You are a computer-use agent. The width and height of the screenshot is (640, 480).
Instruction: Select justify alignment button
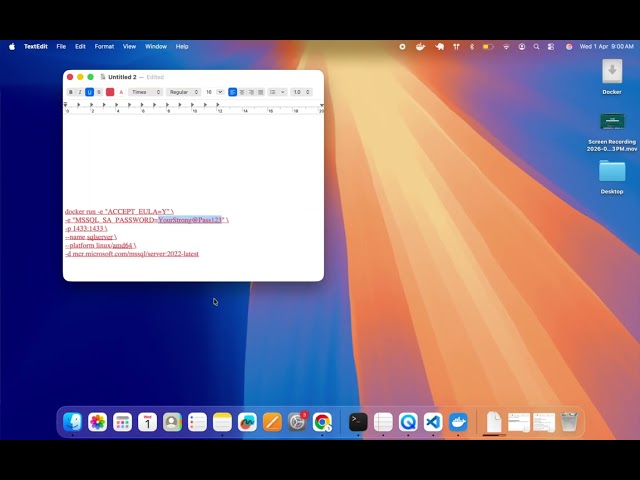260,92
